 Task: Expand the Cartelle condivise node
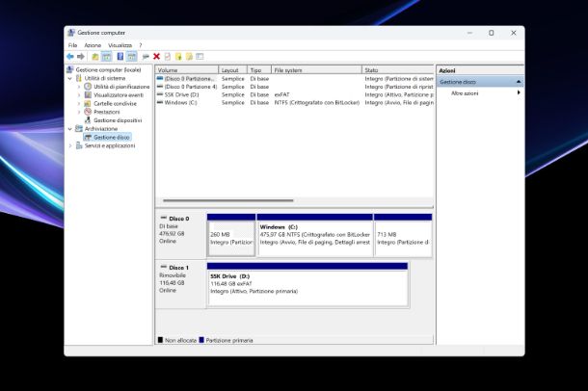pos(81,104)
